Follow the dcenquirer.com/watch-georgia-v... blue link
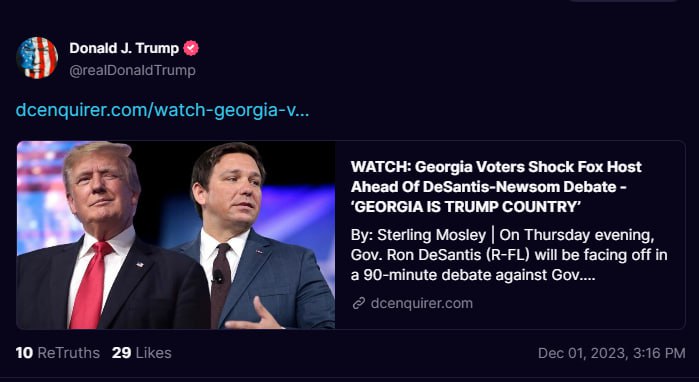Screen dimensions: 699x382 coord(162,110)
